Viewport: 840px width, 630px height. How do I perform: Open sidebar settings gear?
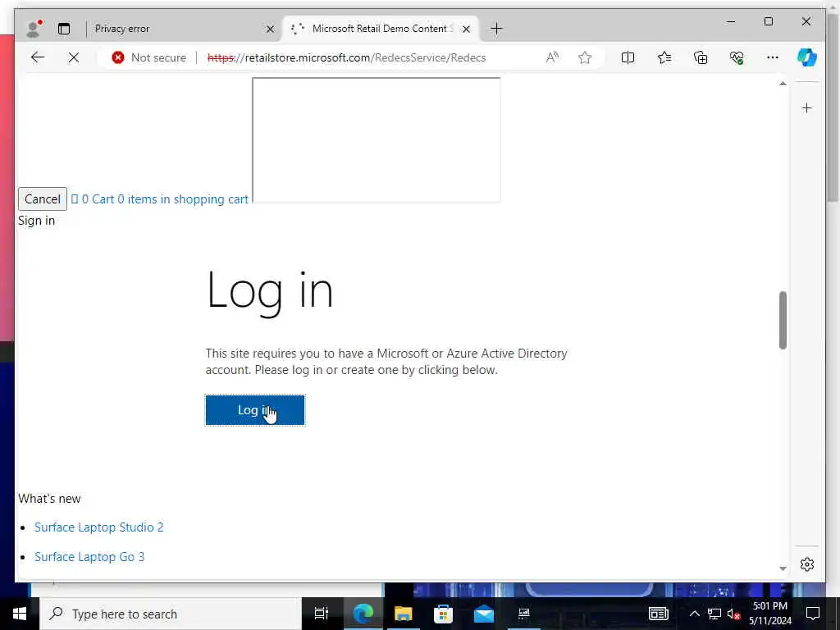pyautogui.click(x=807, y=564)
